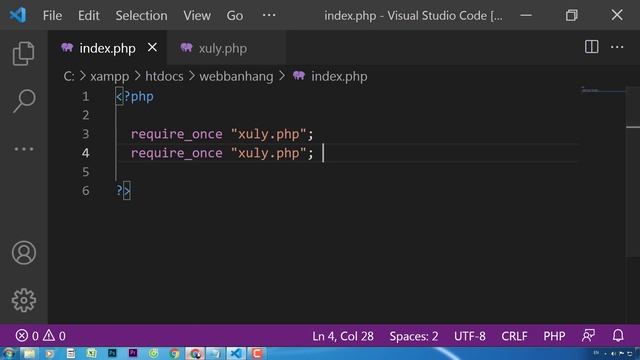Open the Manage gear icon
The width and height of the screenshot is (640, 360).
(x=24, y=300)
